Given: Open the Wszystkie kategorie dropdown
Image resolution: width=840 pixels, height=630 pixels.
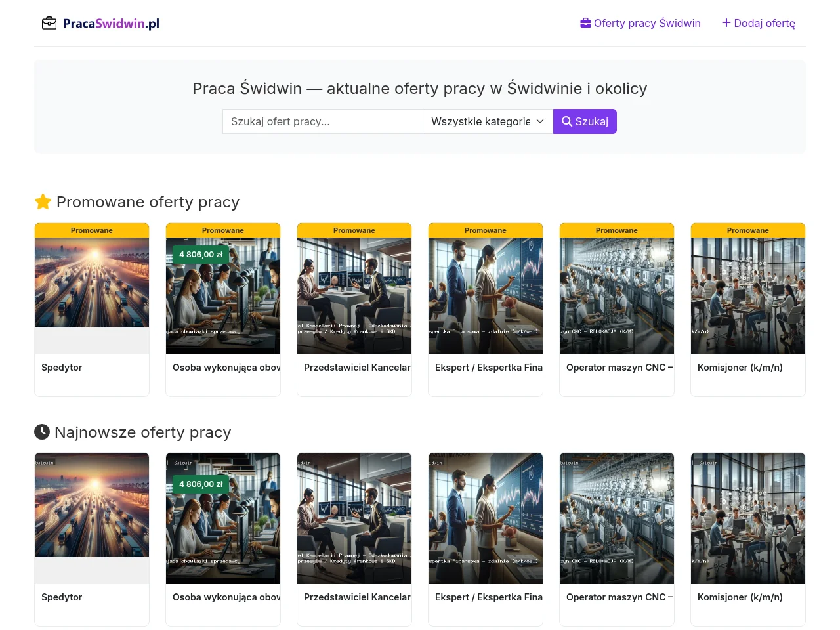Looking at the screenshot, I should pyautogui.click(x=488, y=121).
